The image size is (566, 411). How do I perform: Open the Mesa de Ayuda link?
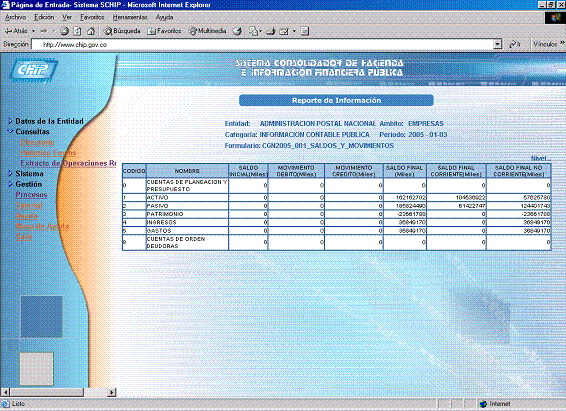coord(42,226)
